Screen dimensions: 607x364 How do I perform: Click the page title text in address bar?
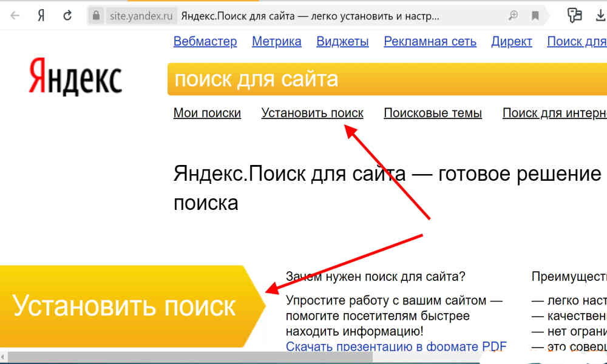tap(310, 16)
